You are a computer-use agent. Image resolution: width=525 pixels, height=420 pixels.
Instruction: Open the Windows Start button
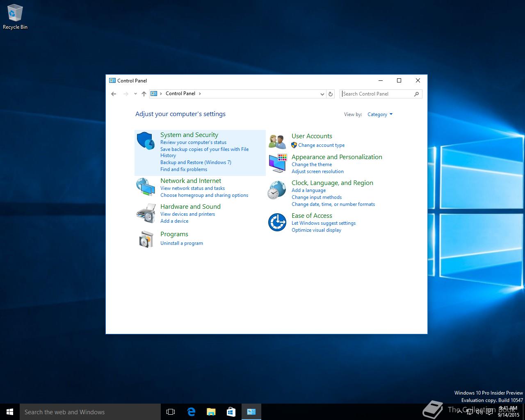(10, 412)
